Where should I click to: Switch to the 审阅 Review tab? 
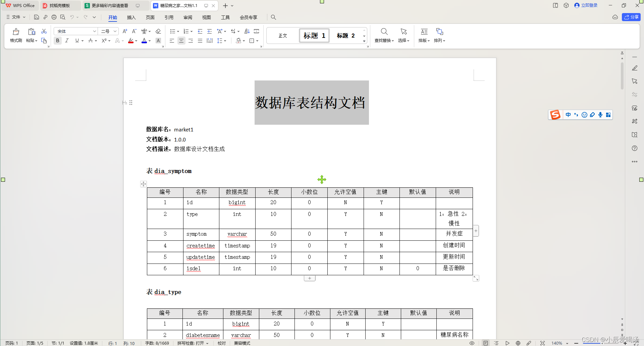coord(188,17)
